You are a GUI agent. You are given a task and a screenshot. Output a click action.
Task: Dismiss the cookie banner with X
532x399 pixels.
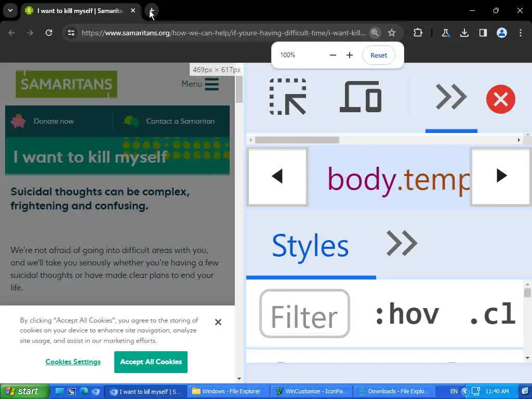pyautogui.click(x=218, y=322)
